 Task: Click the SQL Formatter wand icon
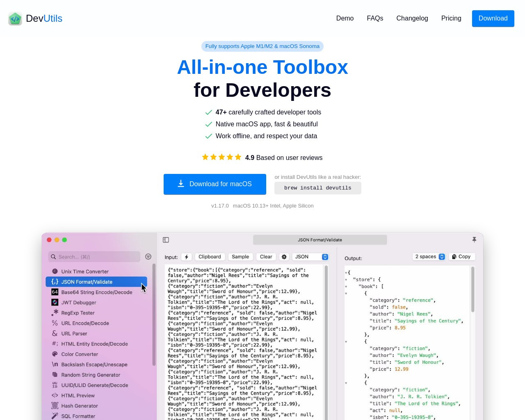click(55, 416)
